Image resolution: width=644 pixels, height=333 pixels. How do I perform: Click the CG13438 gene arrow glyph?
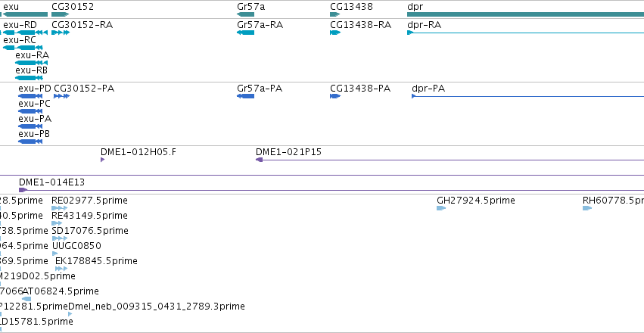[x=335, y=14]
